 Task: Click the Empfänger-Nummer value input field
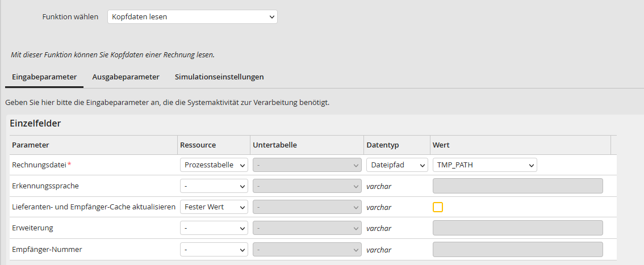pyautogui.click(x=517, y=249)
